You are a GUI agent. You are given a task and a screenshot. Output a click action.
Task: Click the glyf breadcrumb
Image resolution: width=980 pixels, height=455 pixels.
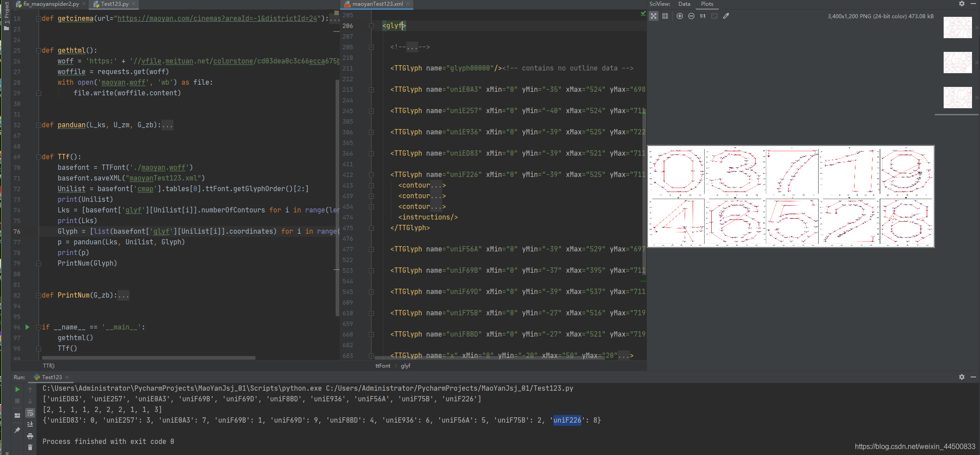pyautogui.click(x=406, y=366)
